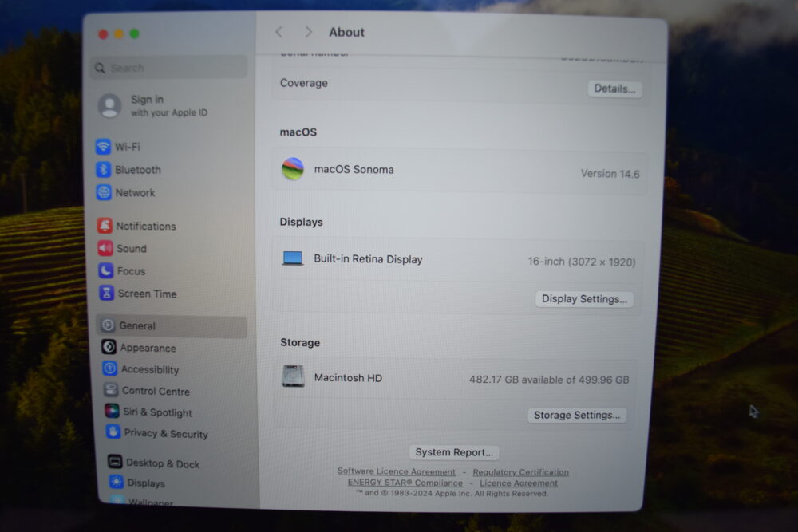Go to Sound settings
The height and width of the screenshot is (532, 798).
tap(122, 248)
